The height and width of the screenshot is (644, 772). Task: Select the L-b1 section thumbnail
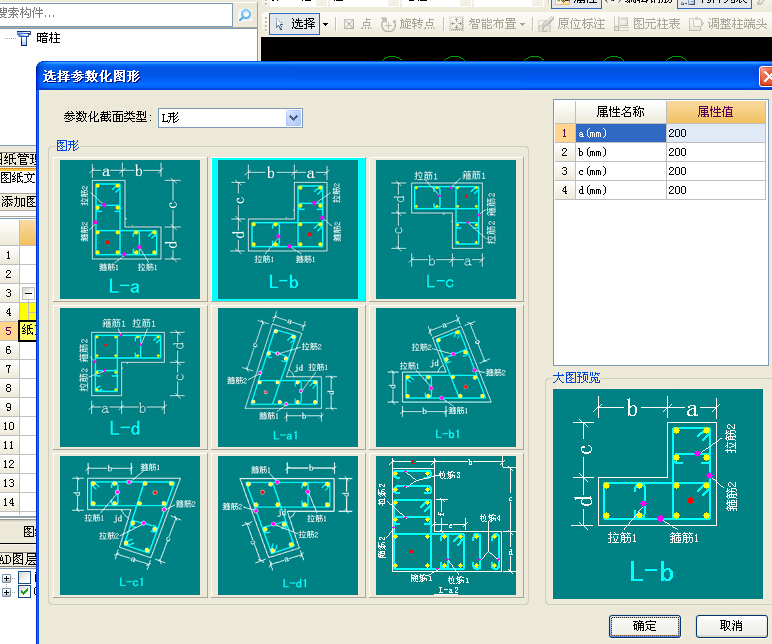(446, 377)
